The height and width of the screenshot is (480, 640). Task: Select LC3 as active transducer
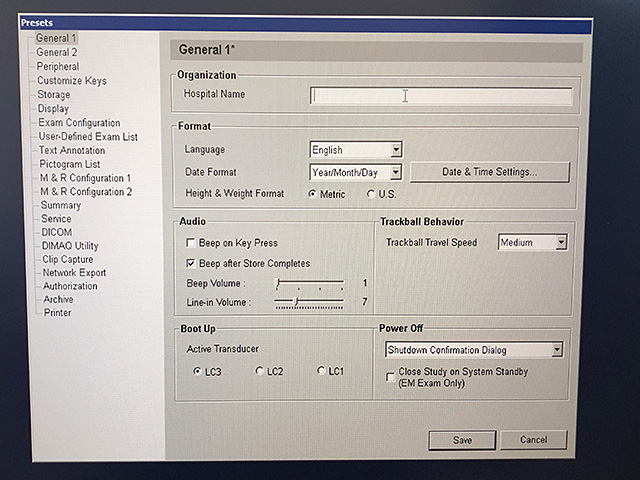tap(198, 371)
